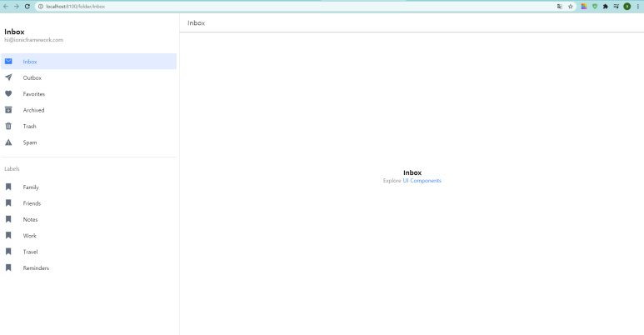Open the Extensions puzzle piece icon
This screenshot has width=644, height=335.
(x=606, y=7)
